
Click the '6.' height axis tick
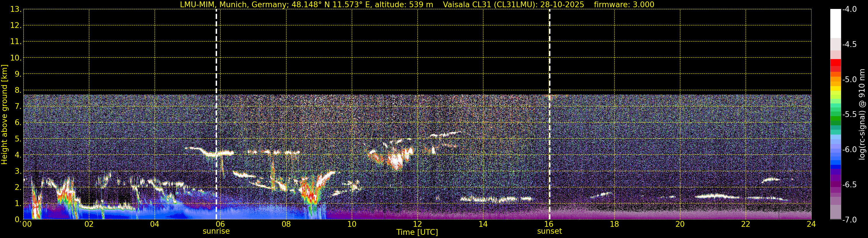(x=18, y=123)
